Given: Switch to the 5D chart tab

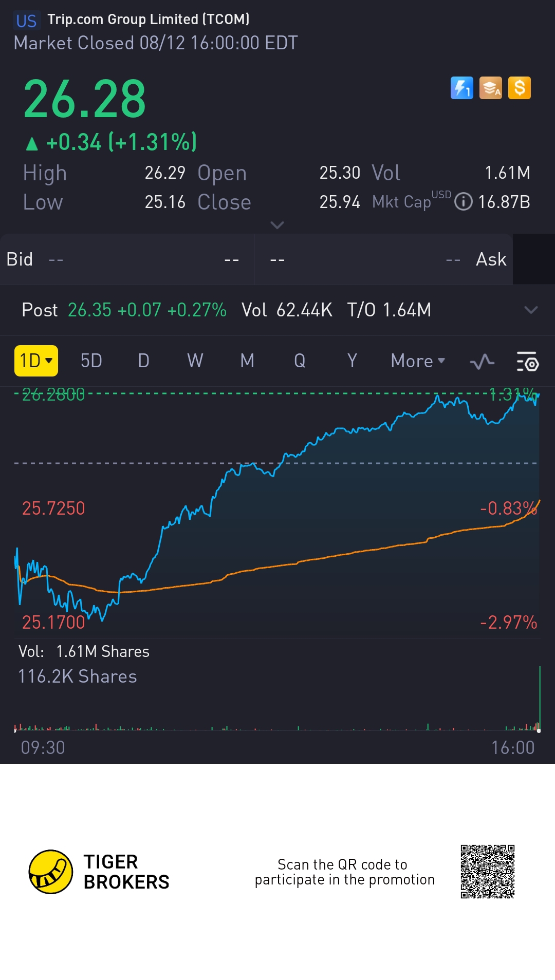Looking at the screenshot, I should point(91,361).
